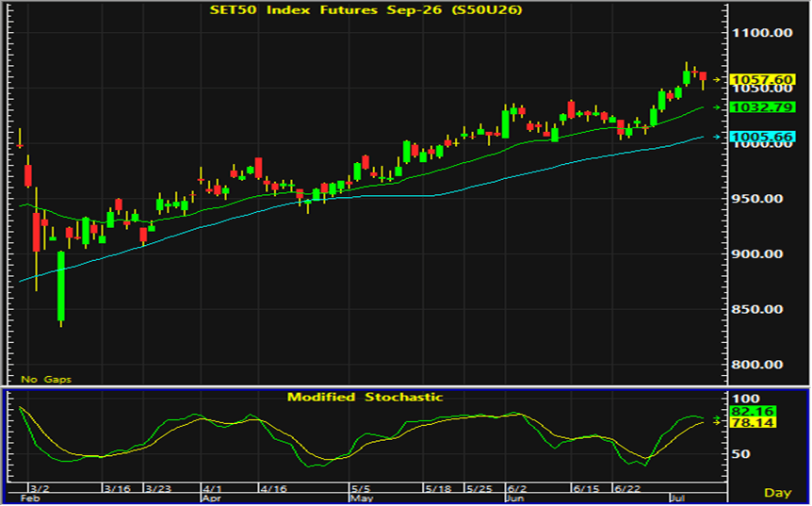Click the 50 stochastic scale label

740,454
